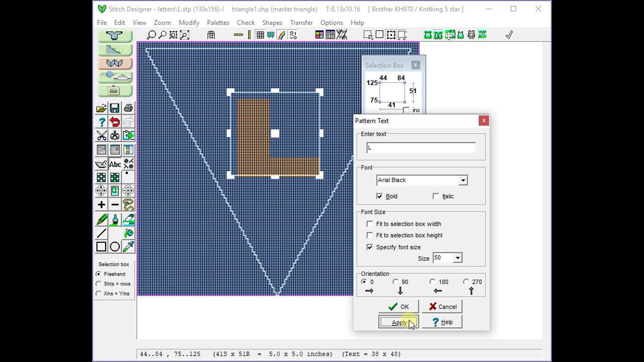Click the Enter text input field
This screenshot has height=362, width=644.
click(x=421, y=148)
